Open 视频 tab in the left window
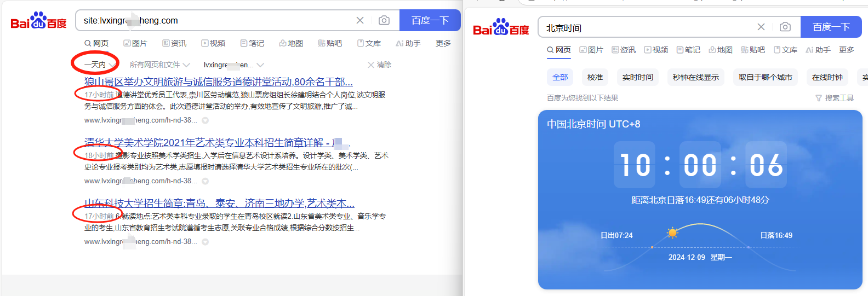The height and width of the screenshot is (296, 868). pyautogui.click(x=213, y=43)
